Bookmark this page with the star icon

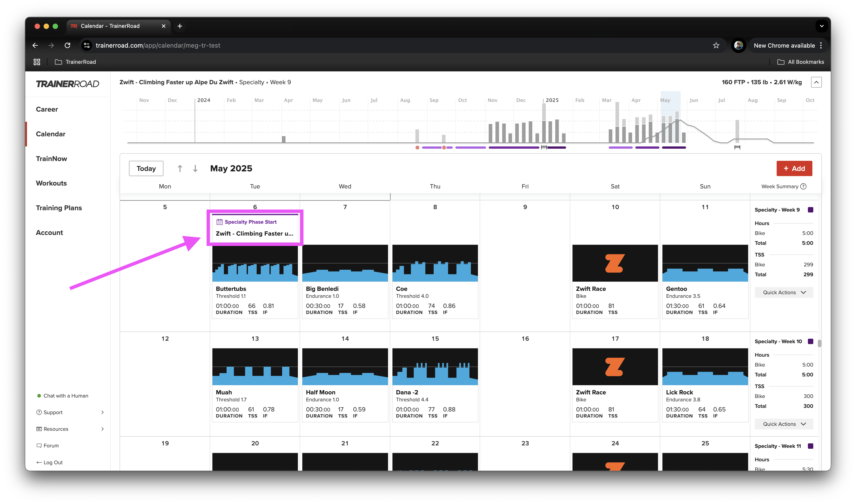pyautogui.click(x=716, y=46)
